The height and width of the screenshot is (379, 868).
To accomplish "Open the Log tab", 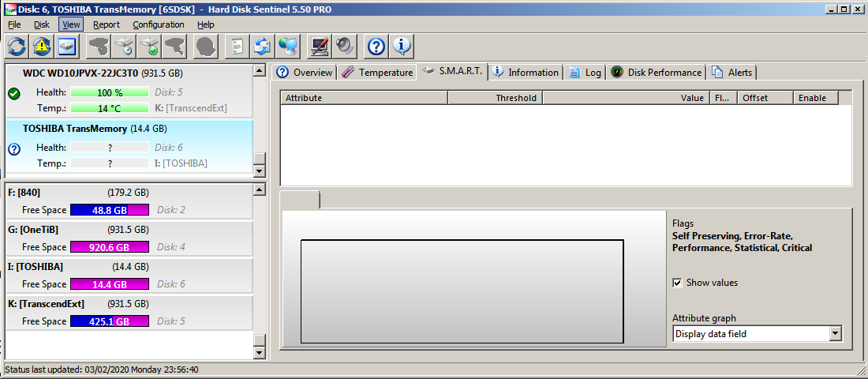I will [586, 72].
